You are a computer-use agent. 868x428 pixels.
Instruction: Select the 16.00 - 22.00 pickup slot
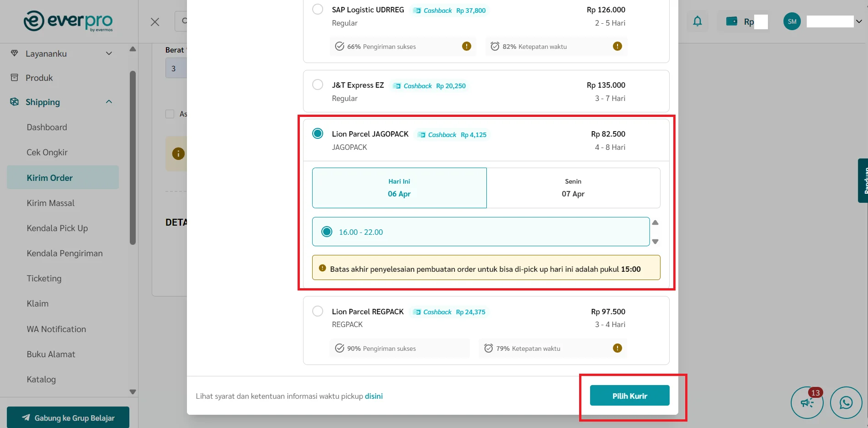(x=327, y=232)
